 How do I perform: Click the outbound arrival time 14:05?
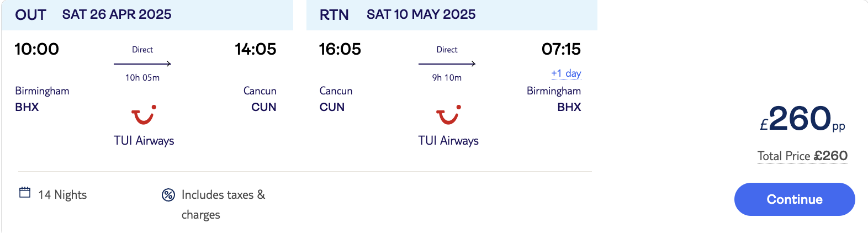point(256,49)
